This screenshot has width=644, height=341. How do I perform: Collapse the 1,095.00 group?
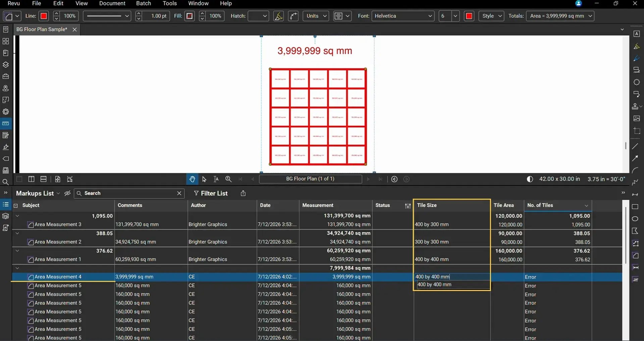pyautogui.click(x=17, y=216)
